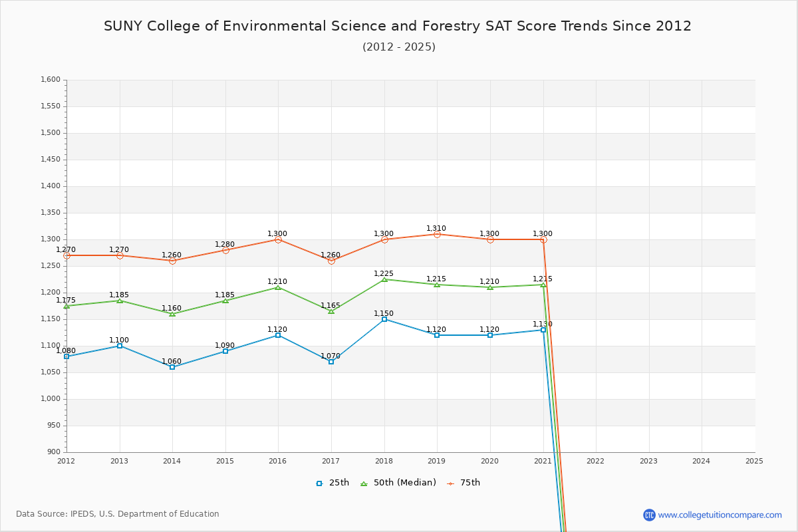Select the 2013 75th percentile marker labeled 1,270

tap(120, 255)
